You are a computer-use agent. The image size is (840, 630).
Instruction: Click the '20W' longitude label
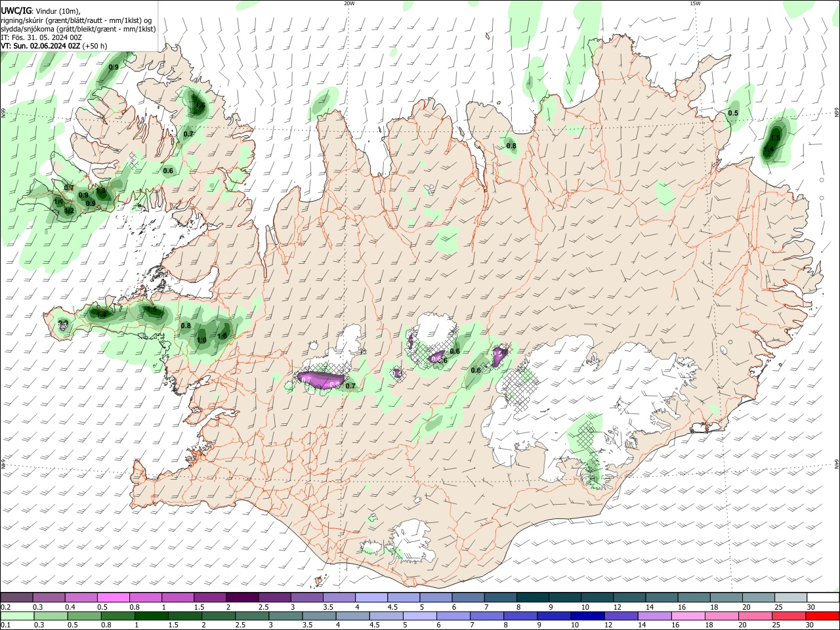[x=349, y=3]
